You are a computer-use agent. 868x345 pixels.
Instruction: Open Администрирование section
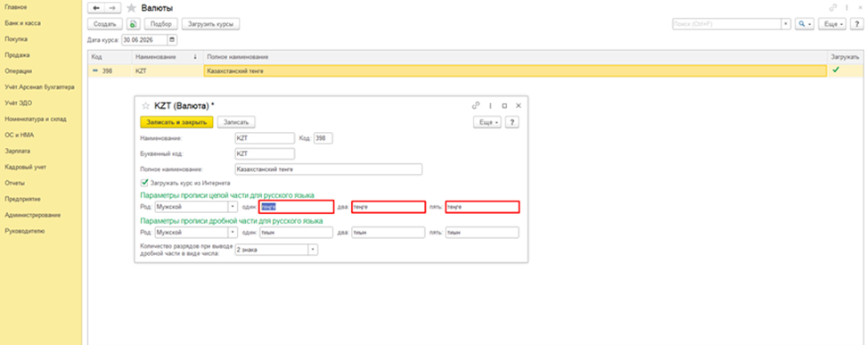(x=32, y=215)
